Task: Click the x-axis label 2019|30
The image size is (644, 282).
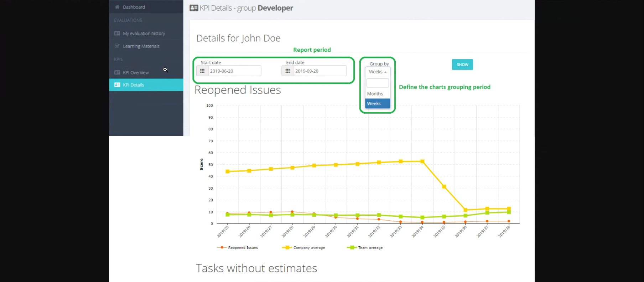Action: pyautogui.click(x=331, y=231)
